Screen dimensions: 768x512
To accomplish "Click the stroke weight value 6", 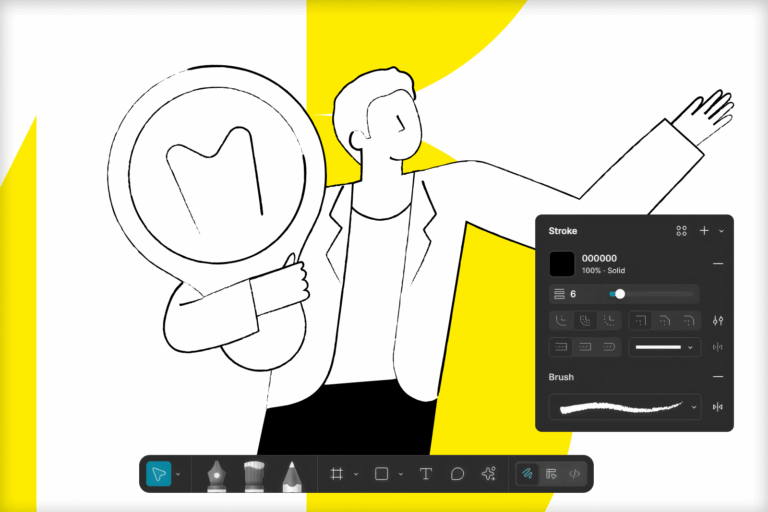I will pyautogui.click(x=573, y=294).
